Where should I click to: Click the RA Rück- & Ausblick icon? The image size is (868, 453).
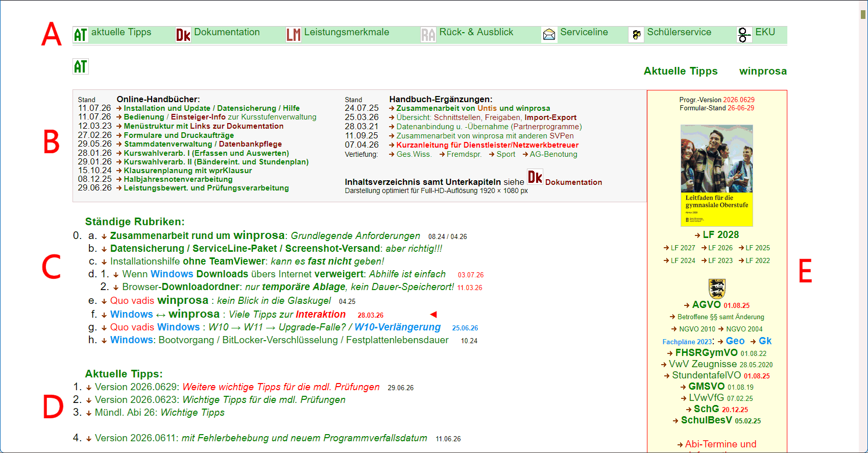(x=428, y=35)
